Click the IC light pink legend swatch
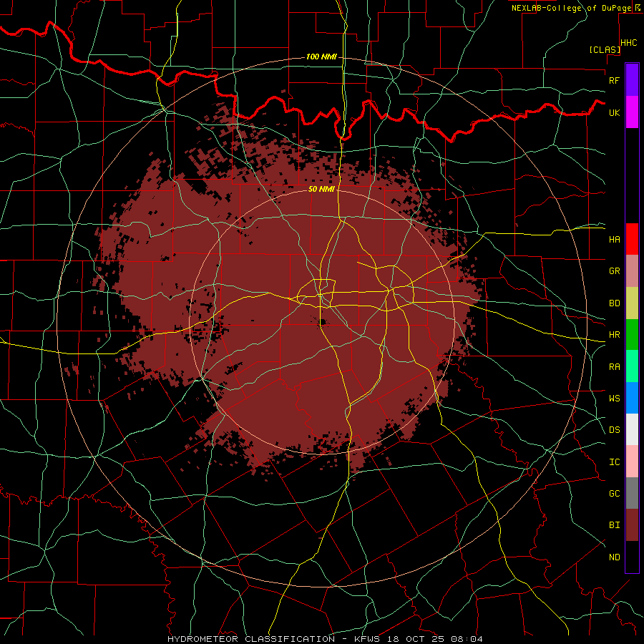The image size is (644, 644). [x=632, y=462]
